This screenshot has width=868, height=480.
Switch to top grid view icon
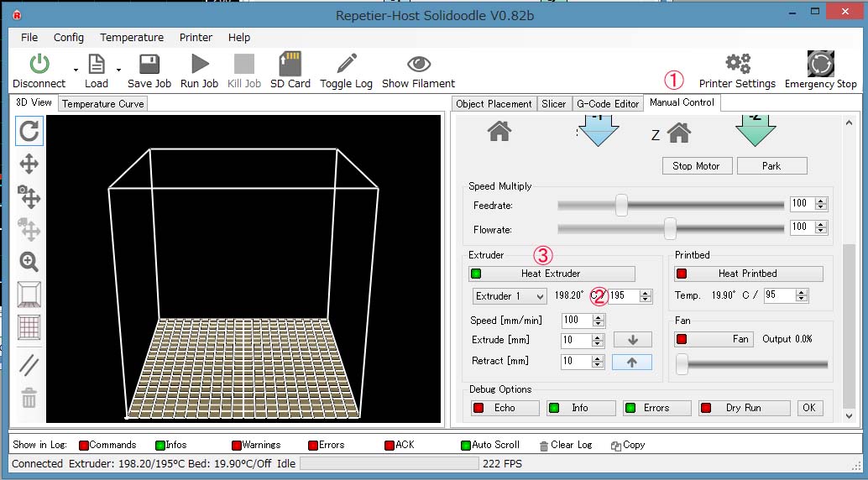29,327
